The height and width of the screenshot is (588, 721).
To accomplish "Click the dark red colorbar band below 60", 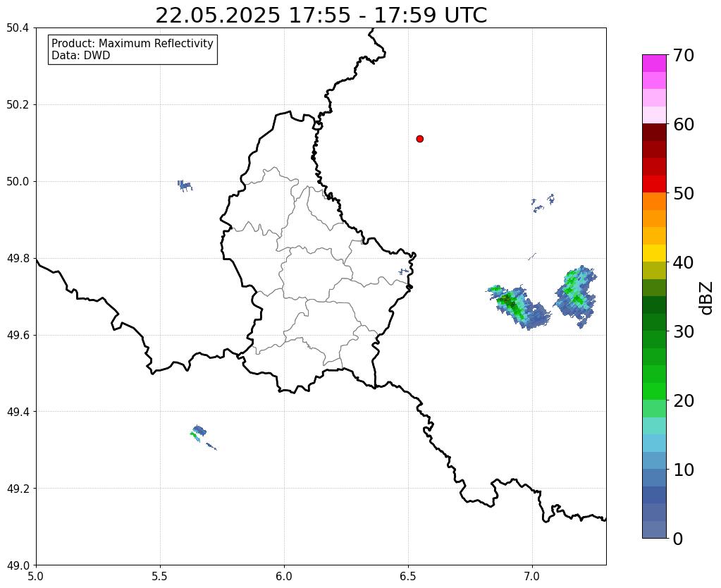I will pos(654,132).
